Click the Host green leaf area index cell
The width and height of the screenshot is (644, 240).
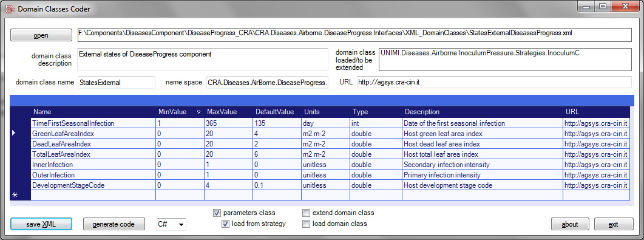click(482, 134)
